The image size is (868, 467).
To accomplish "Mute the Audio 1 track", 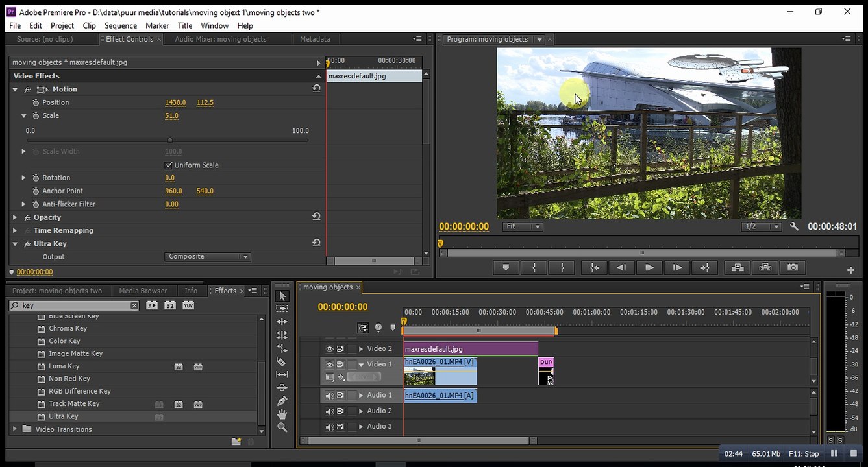I will click(329, 396).
